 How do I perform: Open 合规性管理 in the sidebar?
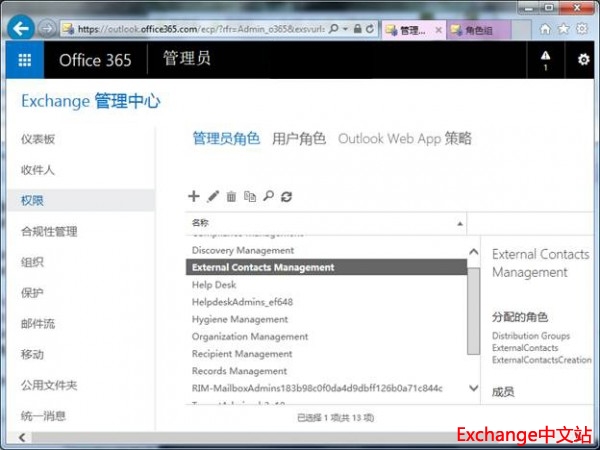pyautogui.click(x=49, y=231)
